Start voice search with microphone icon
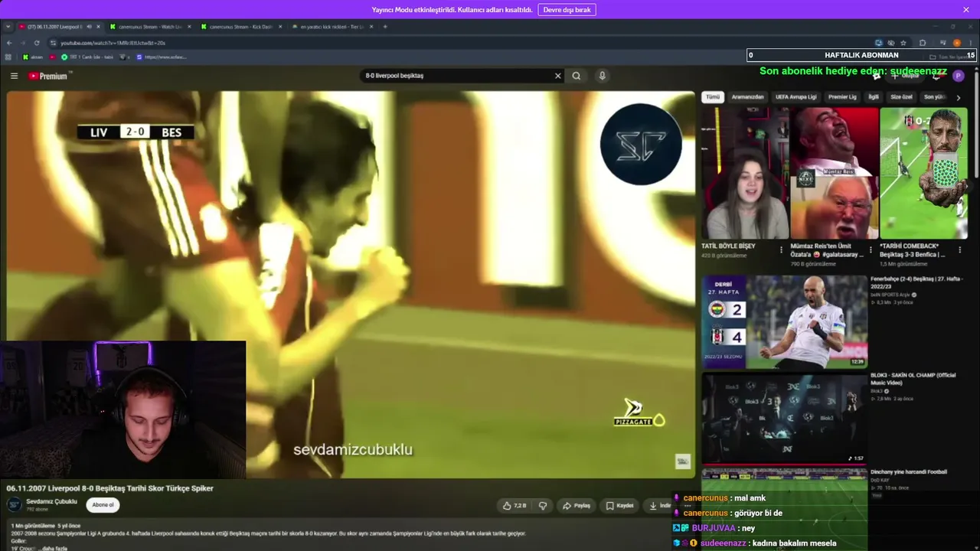 click(x=603, y=76)
